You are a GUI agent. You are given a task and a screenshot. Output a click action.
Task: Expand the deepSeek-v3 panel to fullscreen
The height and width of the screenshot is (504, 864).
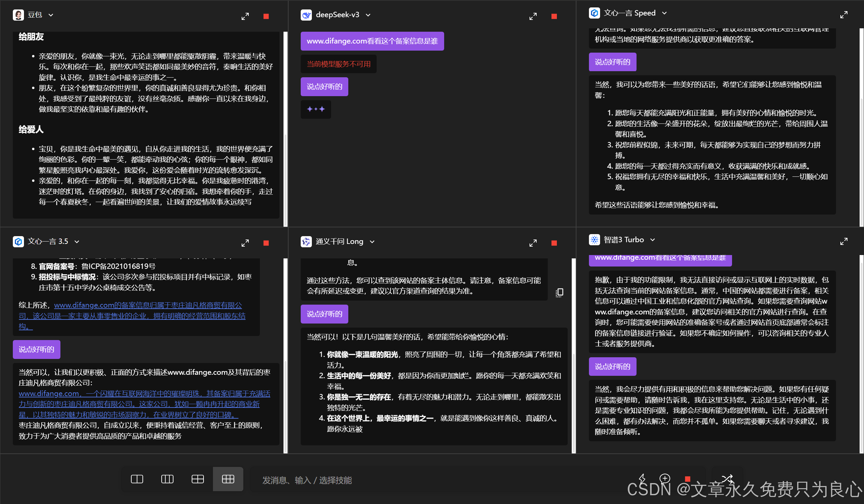(x=533, y=16)
